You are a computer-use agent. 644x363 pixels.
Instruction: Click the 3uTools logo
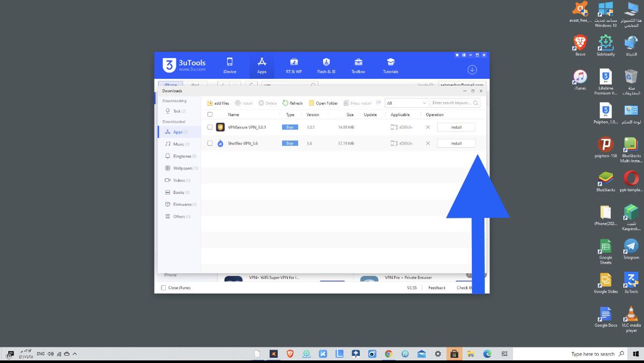(184, 66)
